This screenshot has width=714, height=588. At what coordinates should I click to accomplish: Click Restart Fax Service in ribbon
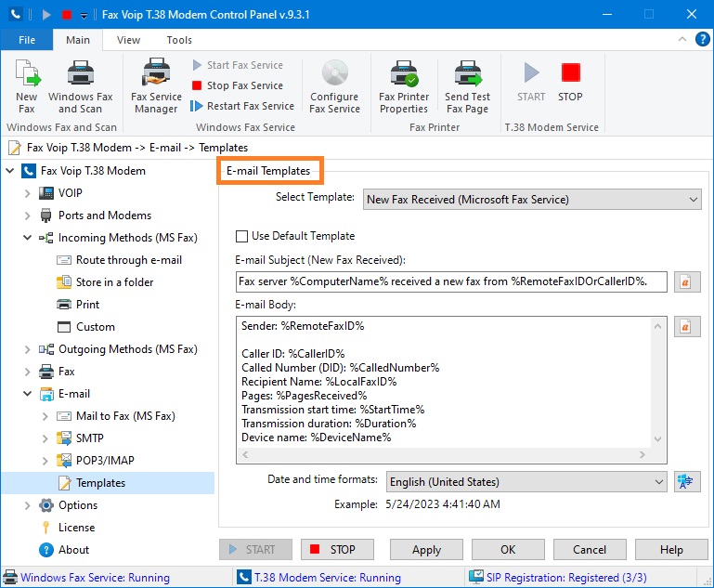(x=242, y=106)
